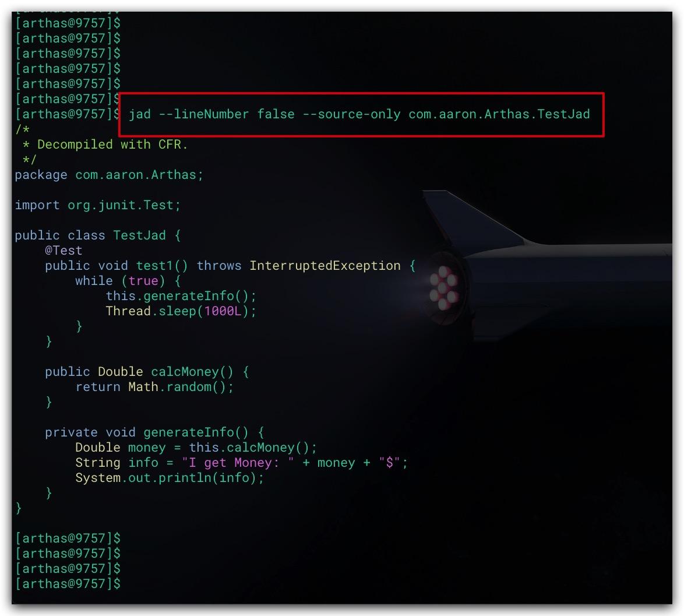Screen dimensions: 684x616
Task: Click the 'System.out.println(info);' line
Action: tap(170, 478)
